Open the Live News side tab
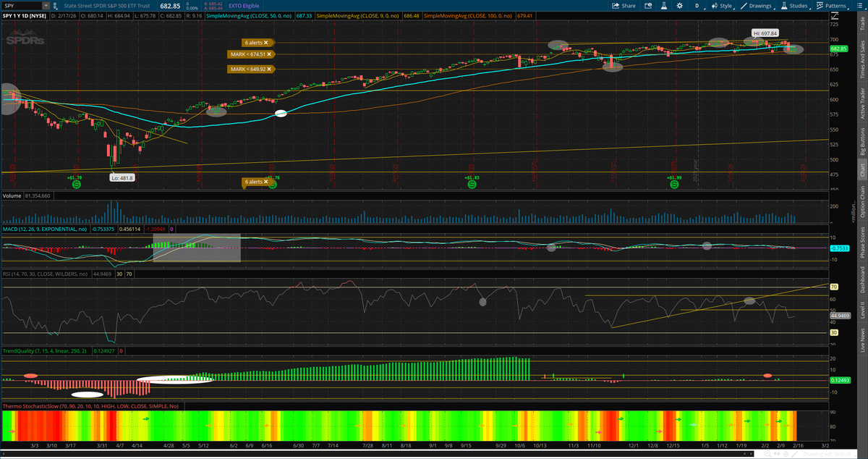The image size is (868, 459). [x=861, y=340]
